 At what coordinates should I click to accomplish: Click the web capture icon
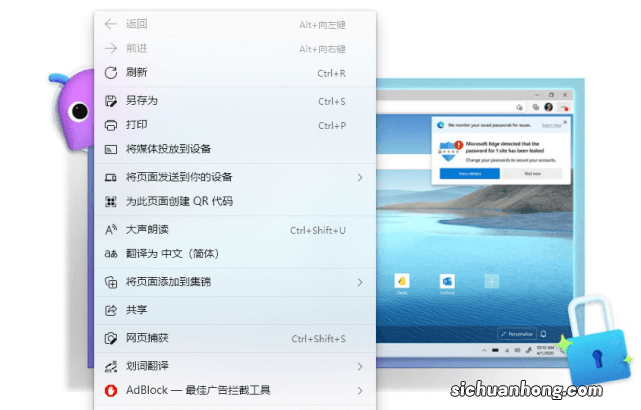click(x=111, y=338)
